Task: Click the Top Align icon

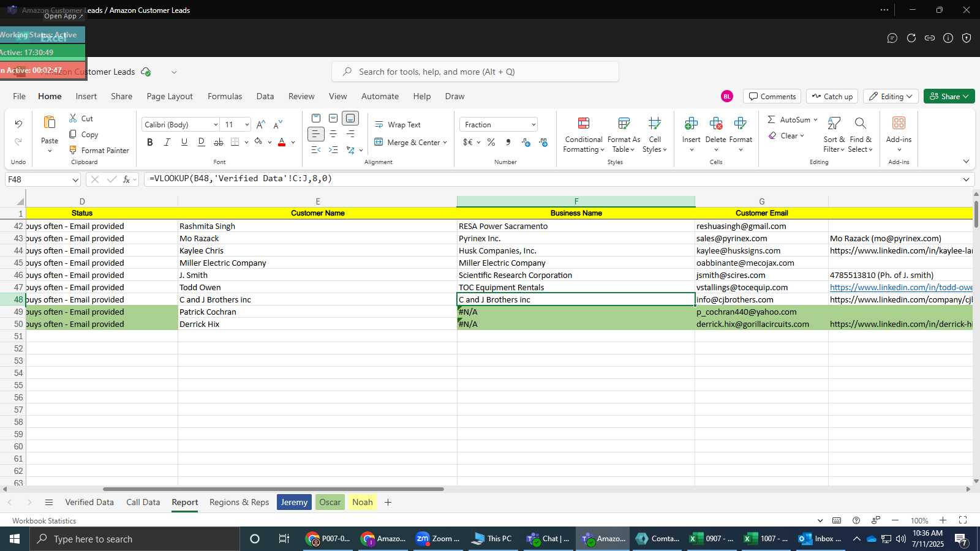Action: click(316, 118)
